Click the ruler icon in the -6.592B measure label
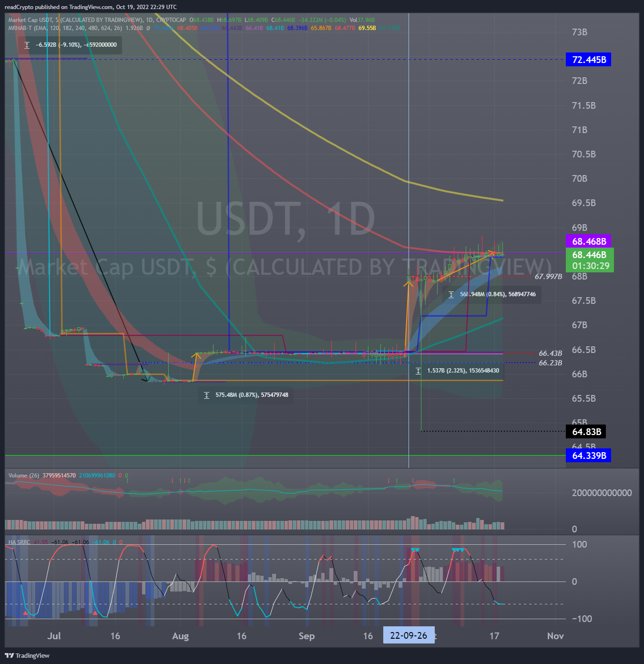The image size is (644, 664). [27, 45]
